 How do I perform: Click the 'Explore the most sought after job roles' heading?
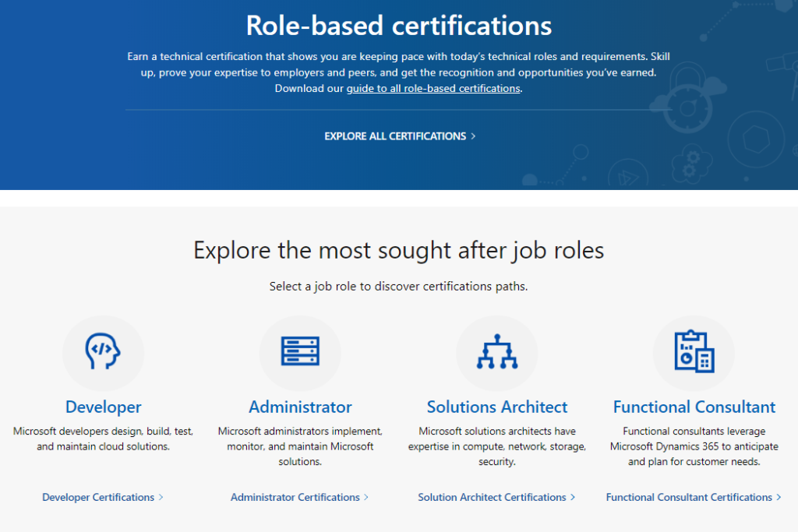[x=399, y=250]
